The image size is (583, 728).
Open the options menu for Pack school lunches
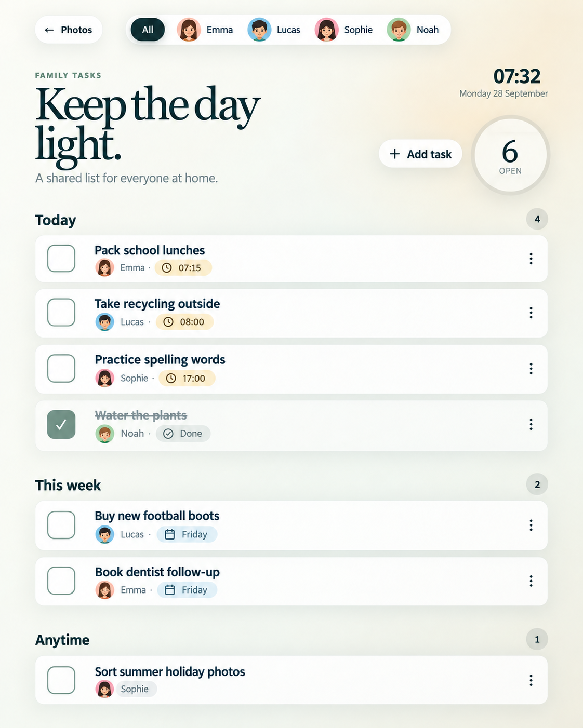click(x=531, y=259)
